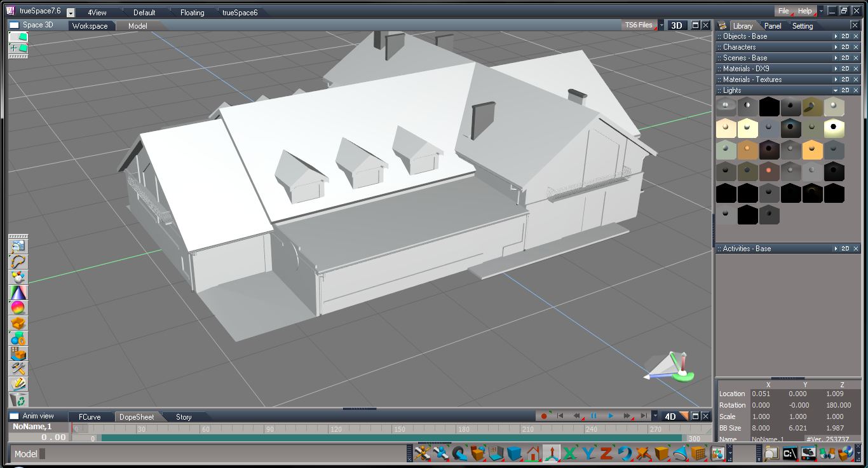Viewport: 868px width, 468px height.
Task: Click the 2D toggle for Lights library
Action: pyautogui.click(x=845, y=90)
